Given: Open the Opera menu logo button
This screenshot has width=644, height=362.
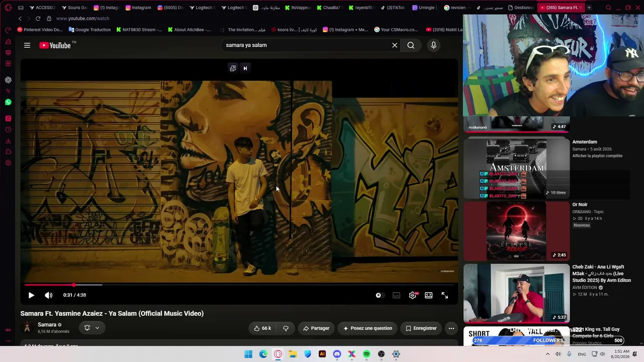Looking at the screenshot, I should [8, 8].
